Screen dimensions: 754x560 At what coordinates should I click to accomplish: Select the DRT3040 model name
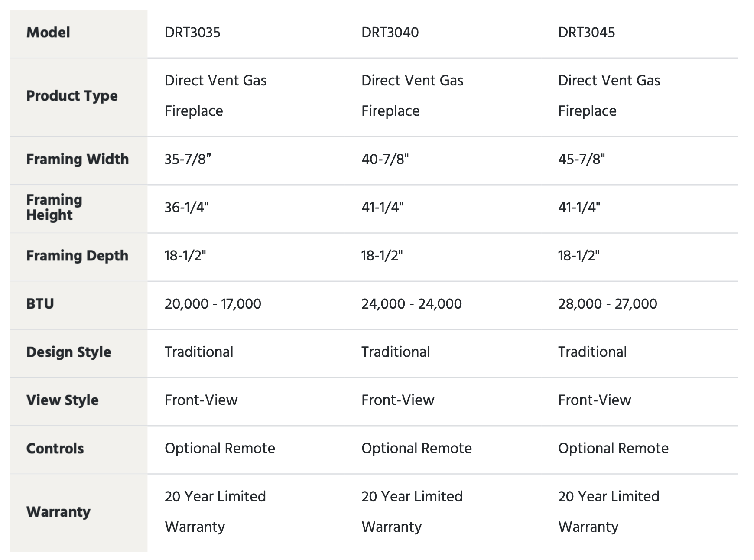coord(390,33)
